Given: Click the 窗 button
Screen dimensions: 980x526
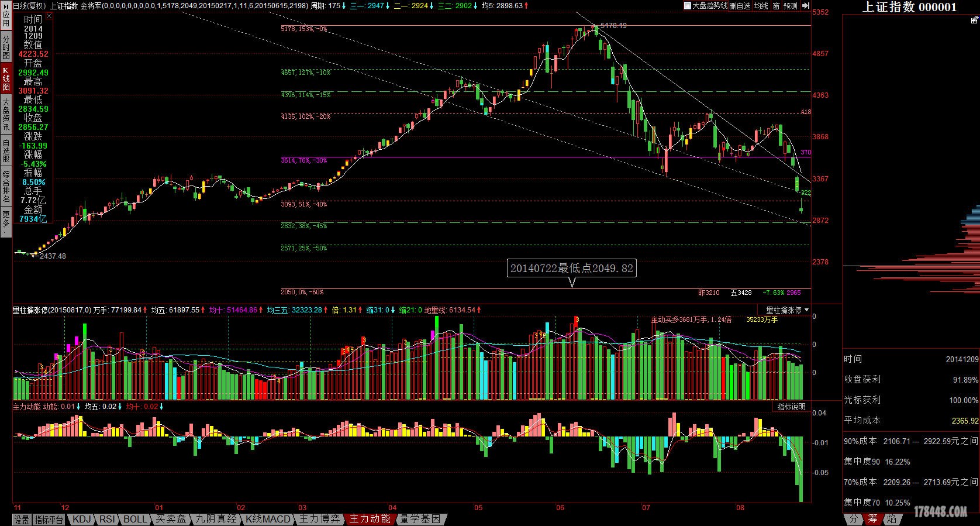Looking at the screenshot, I should pyautogui.click(x=776, y=6).
